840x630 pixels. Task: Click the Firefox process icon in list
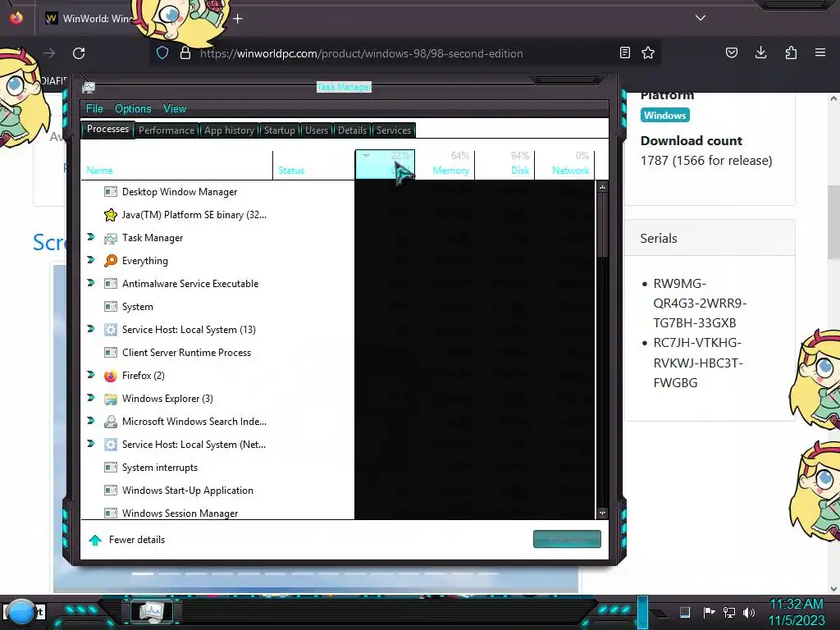pos(111,376)
